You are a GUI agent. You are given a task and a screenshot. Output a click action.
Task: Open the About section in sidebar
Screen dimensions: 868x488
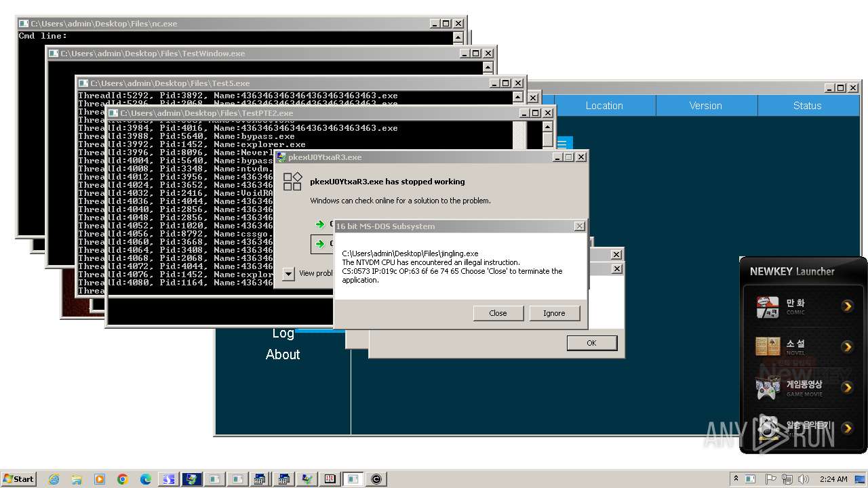pos(283,354)
